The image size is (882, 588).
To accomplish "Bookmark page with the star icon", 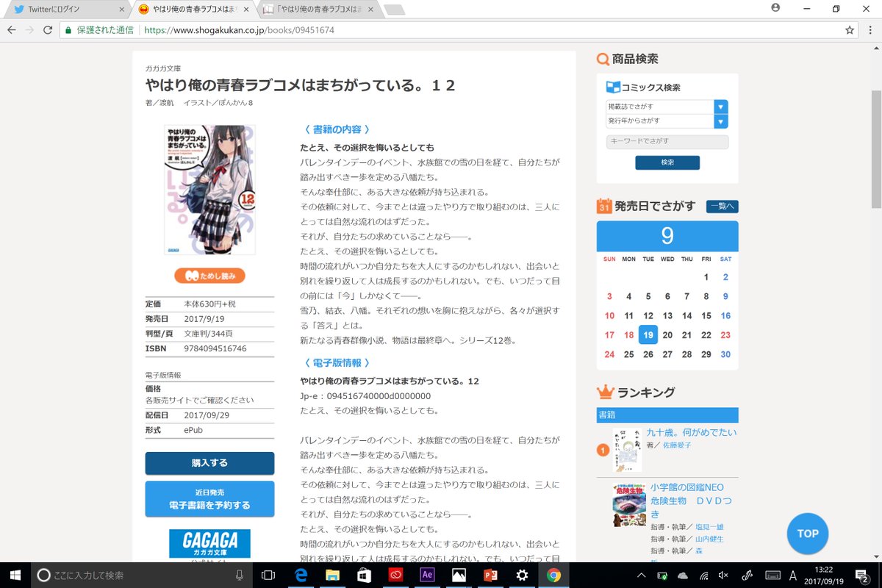I will [x=850, y=30].
